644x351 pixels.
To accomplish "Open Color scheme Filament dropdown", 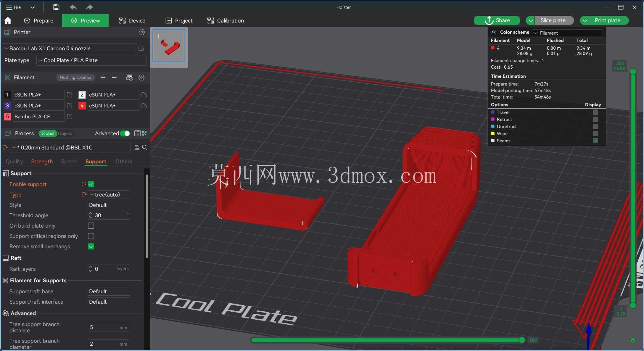I will pos(567,33).
